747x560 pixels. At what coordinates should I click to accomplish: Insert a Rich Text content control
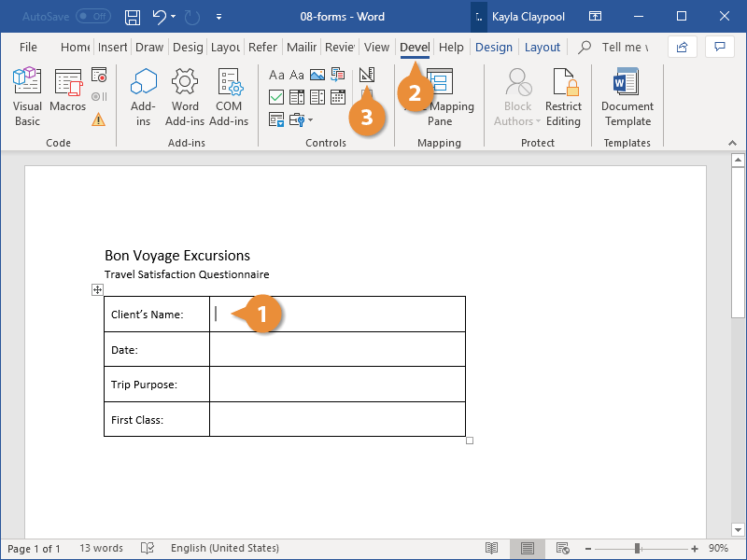276,74
